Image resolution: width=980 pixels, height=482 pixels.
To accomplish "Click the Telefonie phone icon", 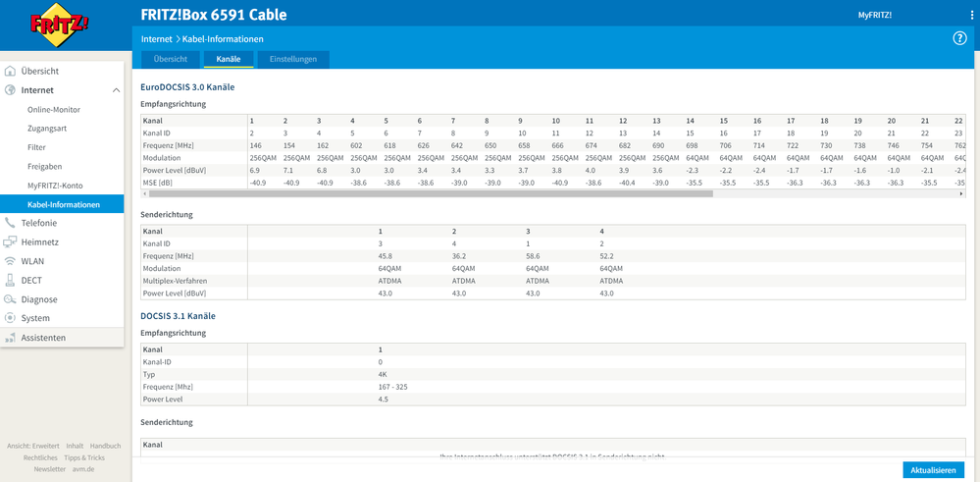I will click(x=11, y=223).
